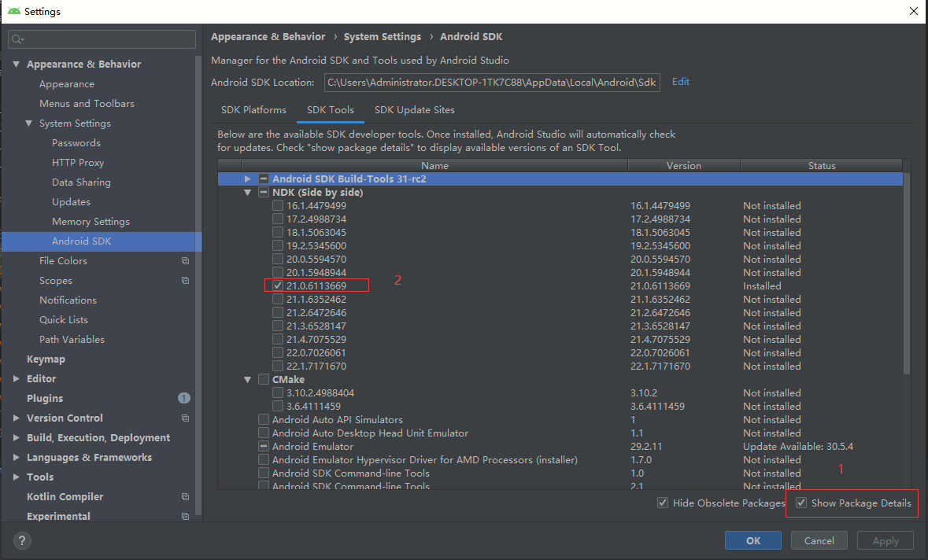
Task: Click the search magnifier icon in the settings search box
Action: (x=17, y=39)
